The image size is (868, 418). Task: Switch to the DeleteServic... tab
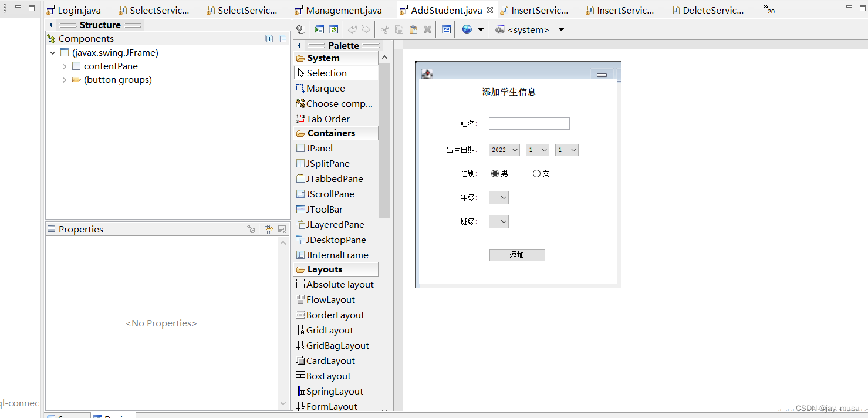(x=708, y=10)
